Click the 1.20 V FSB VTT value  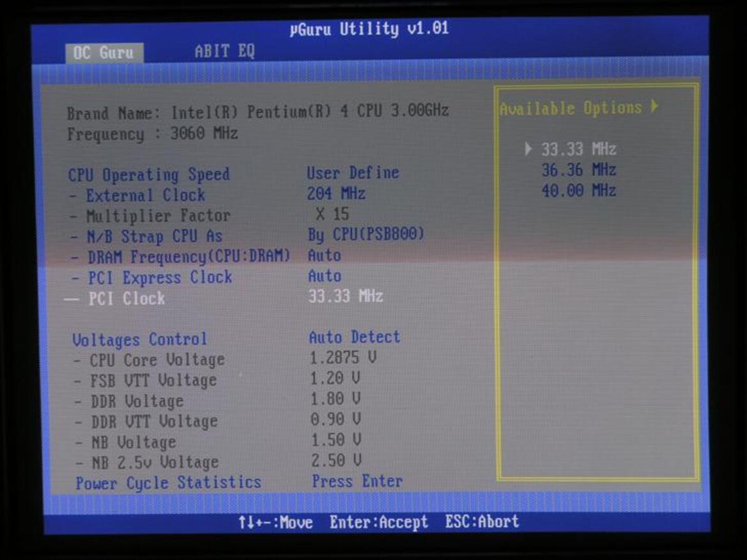335,378
